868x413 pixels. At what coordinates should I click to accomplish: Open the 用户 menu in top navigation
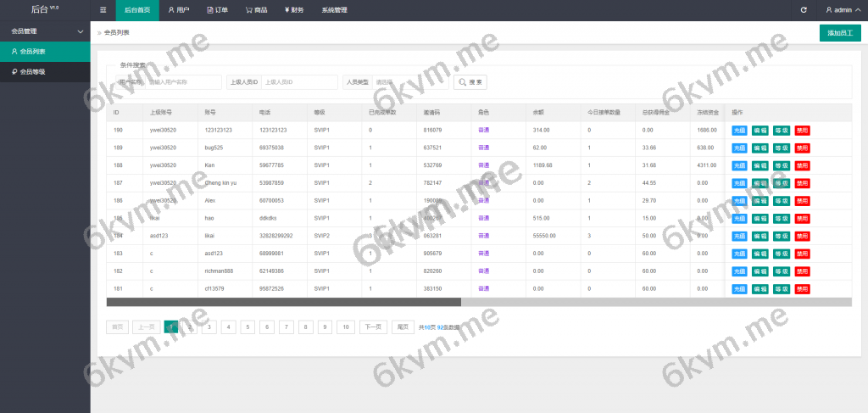coord(178,10)
